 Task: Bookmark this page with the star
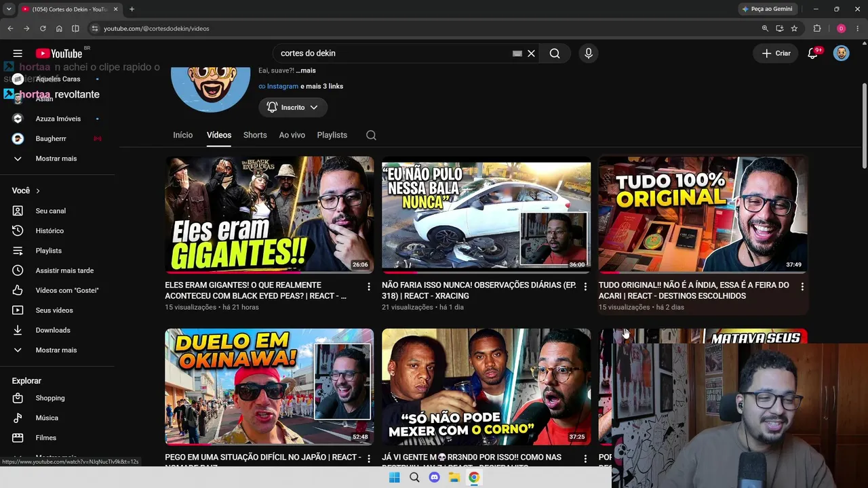794,28
